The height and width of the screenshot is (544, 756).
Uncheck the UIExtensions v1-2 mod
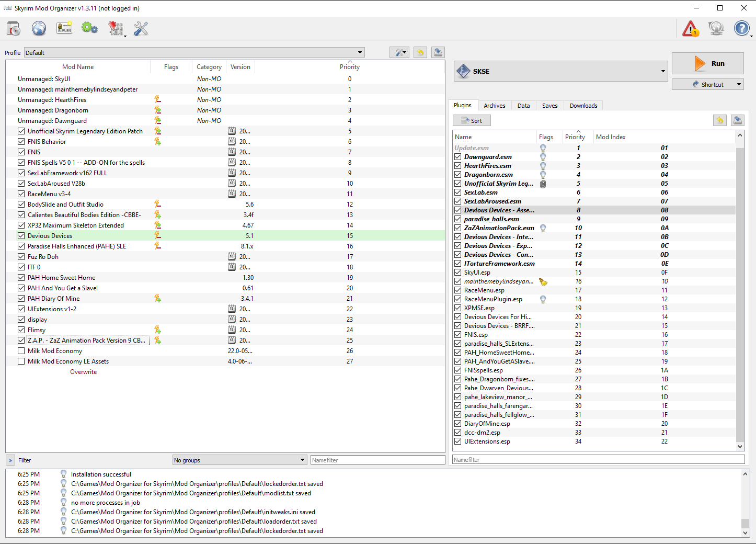(21, 309)
